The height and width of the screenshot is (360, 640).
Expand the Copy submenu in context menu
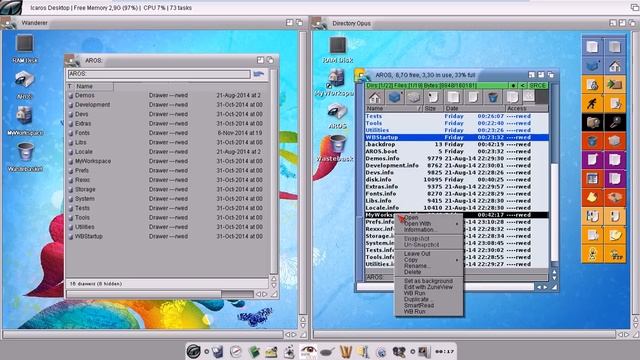[429, 260]
